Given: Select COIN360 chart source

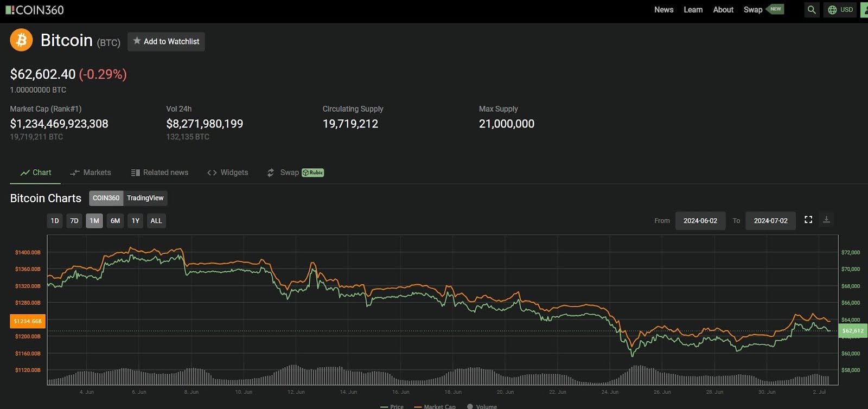Looking at the screenshot, I should [x=106, y=198].
